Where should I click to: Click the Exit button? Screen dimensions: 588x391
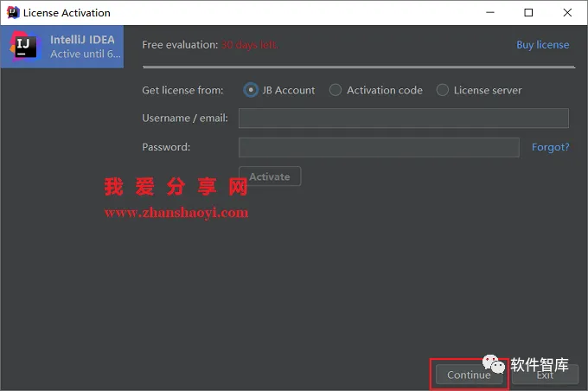point(545,375)
